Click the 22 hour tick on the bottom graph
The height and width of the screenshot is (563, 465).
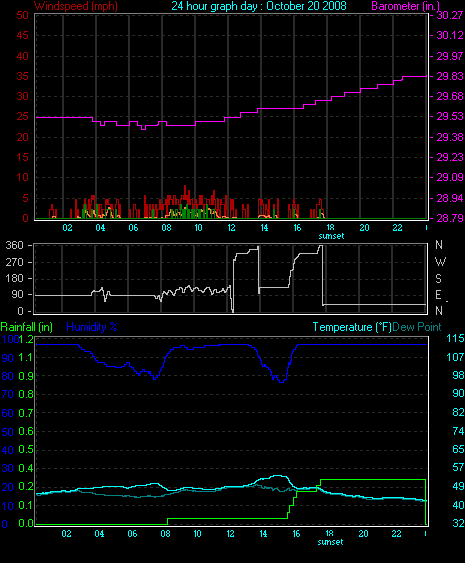pyautogui.click(x=396, y=534)
